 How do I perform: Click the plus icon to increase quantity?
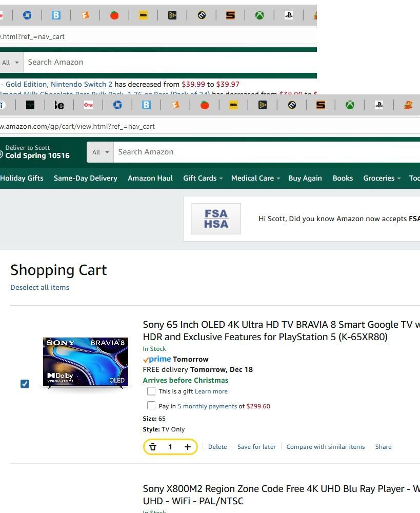pos(187,447)
